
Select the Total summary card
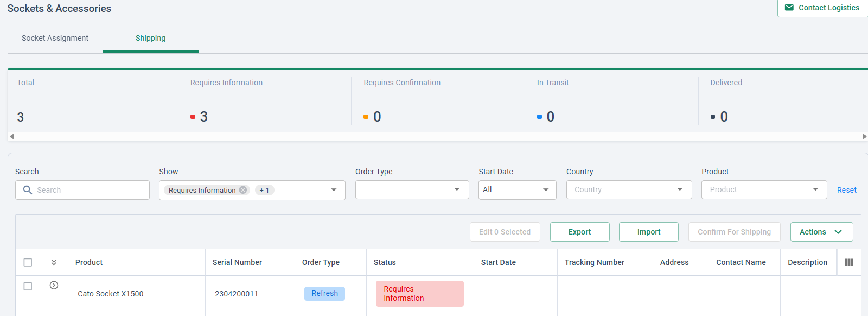click(x=92, y=101)
